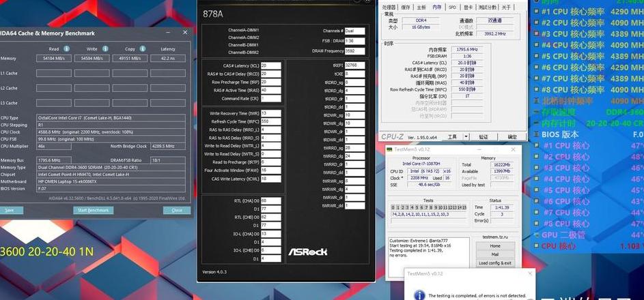Click CPU Type field in AIDA64
The height and width of the screenshot is (300, 644).
click(111, 118)
